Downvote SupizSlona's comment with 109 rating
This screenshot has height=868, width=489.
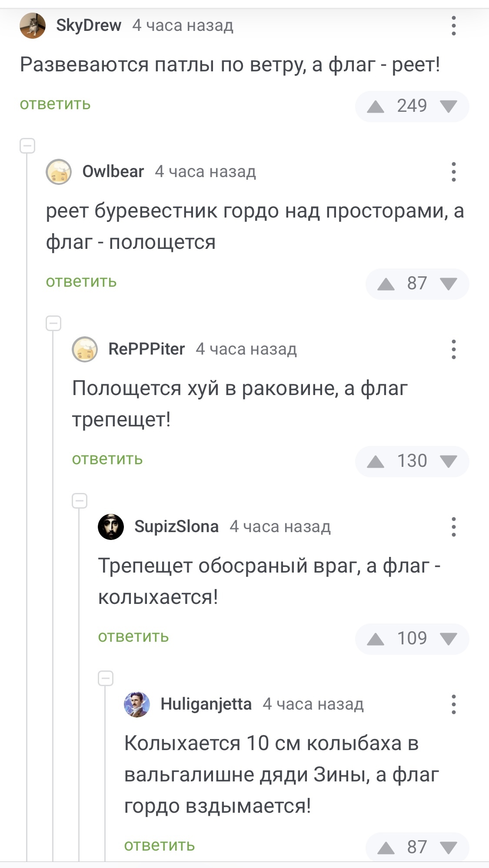(x=448, y=639)
